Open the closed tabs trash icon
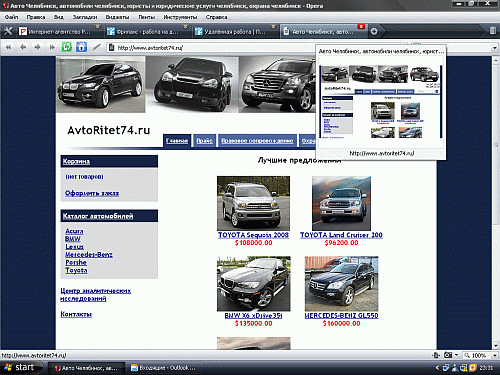Image resolution: width=500 pixels, height=375 pixels. click(x=493, y=31)
